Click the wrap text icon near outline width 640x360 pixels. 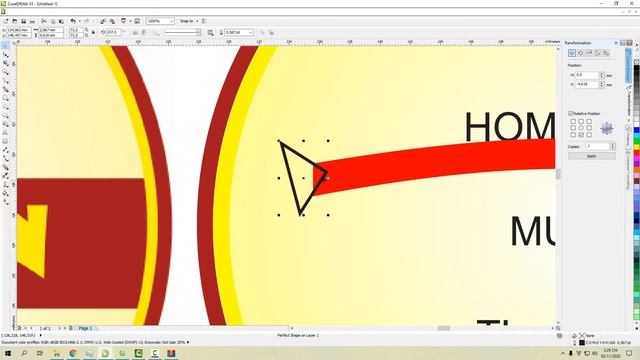coord(211,32)
